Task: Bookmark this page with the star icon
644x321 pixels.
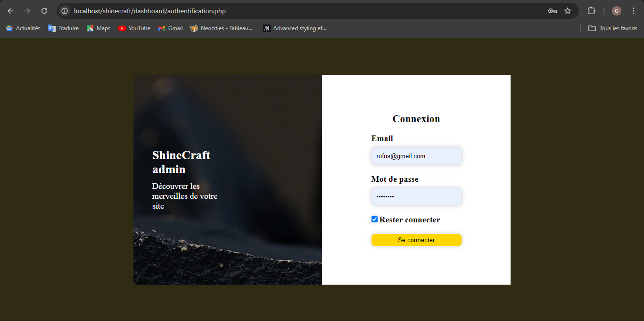Action: point(568,11)
